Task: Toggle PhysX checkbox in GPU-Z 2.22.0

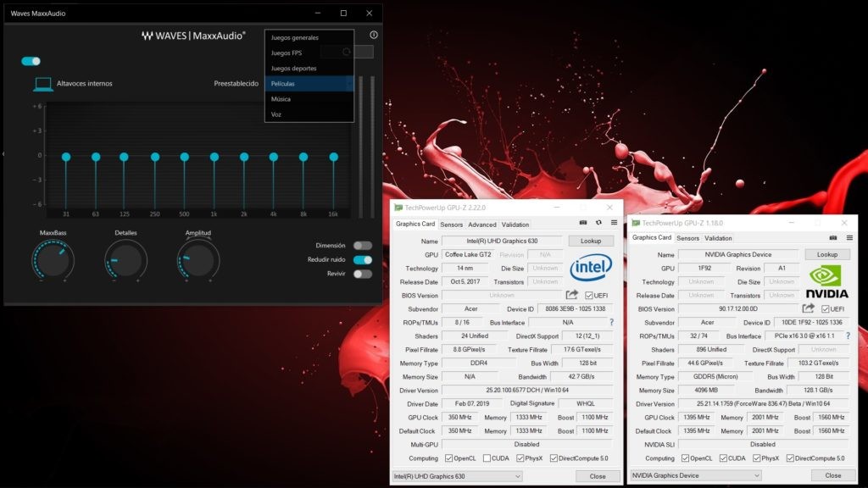Action: 520,458
